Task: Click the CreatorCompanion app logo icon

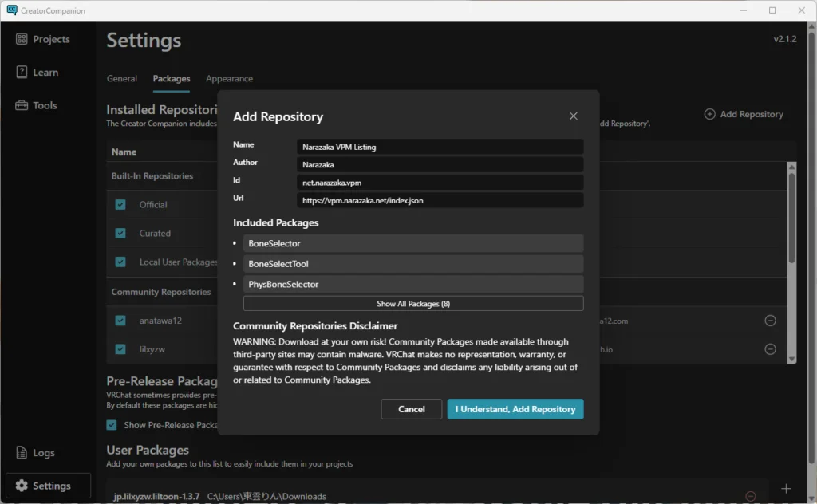Action: pos(11,10)
